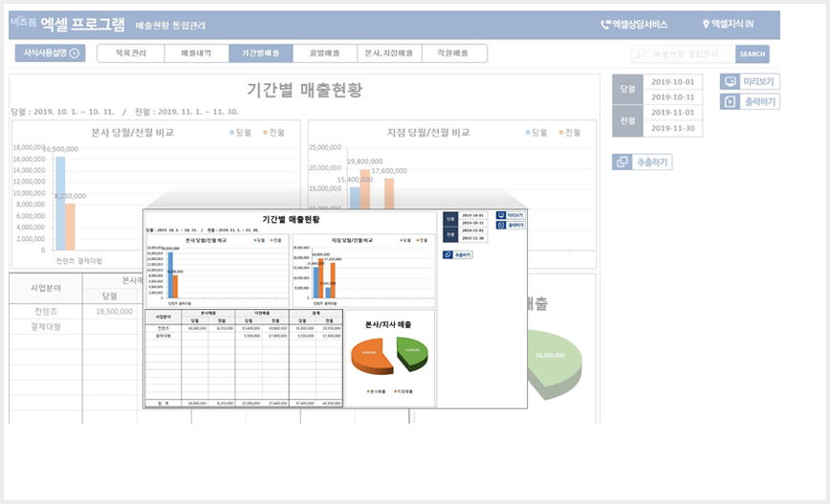Open the 직원매출 tab

(x=453, y=54)
